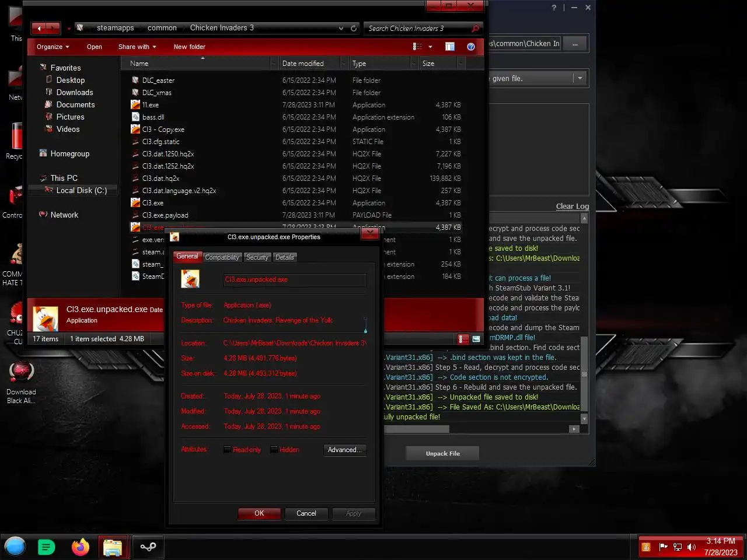
Task: Open the Steamless app taskbar icon
Action: pyautogui.click(x=148, y=547)
